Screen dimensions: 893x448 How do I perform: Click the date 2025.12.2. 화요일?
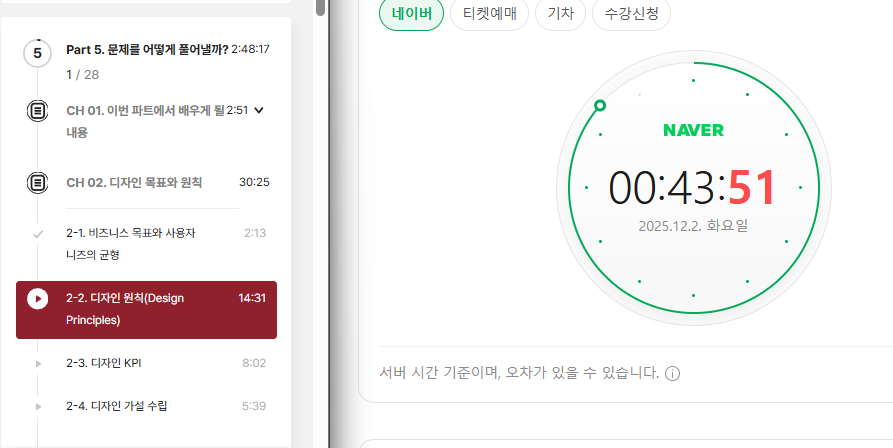(x=693, y=226)
